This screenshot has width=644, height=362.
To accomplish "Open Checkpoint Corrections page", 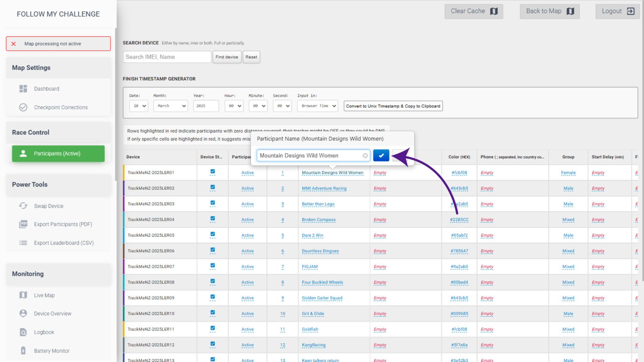I will tap(60, 107).
